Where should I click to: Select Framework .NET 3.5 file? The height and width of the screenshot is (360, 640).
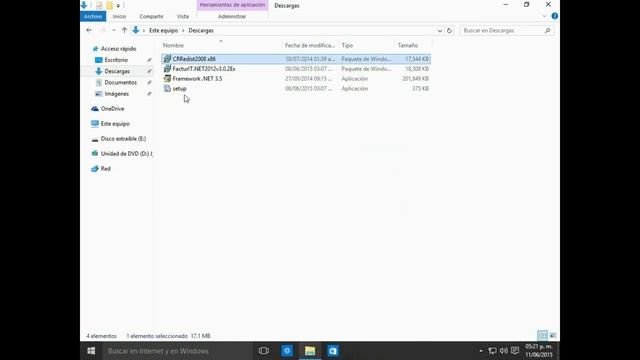296,79
